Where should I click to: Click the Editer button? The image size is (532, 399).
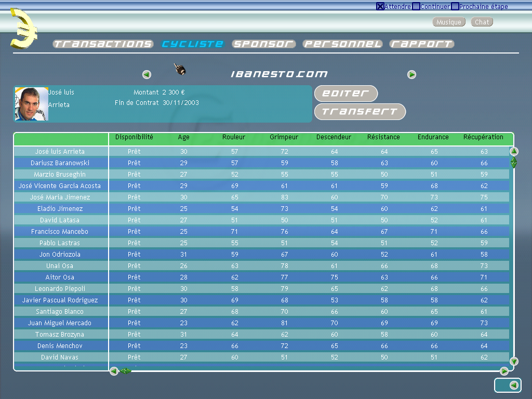point(346,94)
